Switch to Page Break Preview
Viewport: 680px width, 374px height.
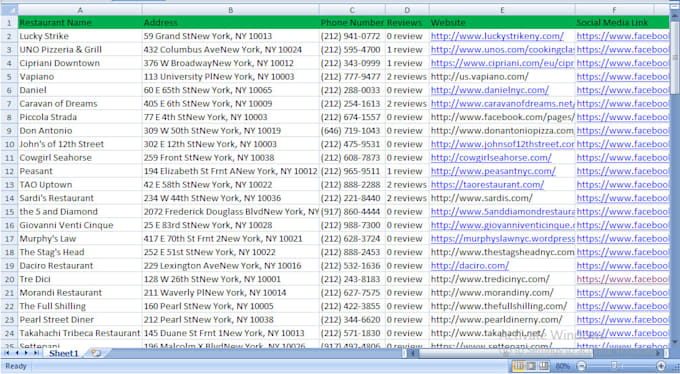click(x=543, y=366)
